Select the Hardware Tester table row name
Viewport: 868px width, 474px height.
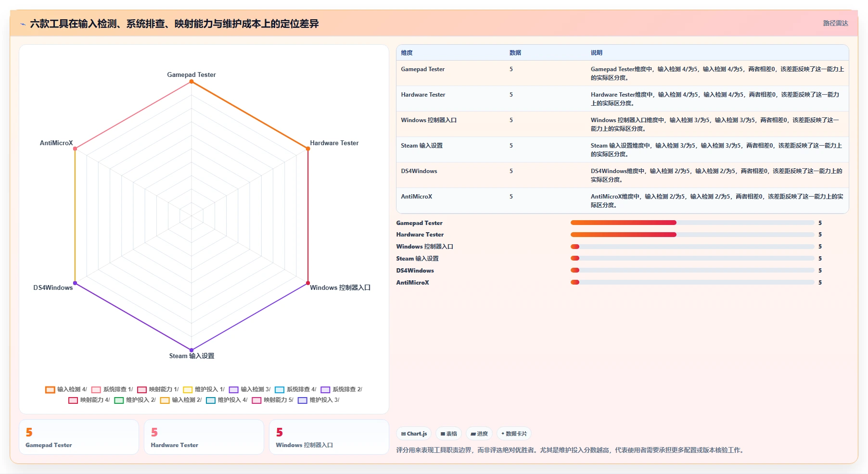pos(423,95)
